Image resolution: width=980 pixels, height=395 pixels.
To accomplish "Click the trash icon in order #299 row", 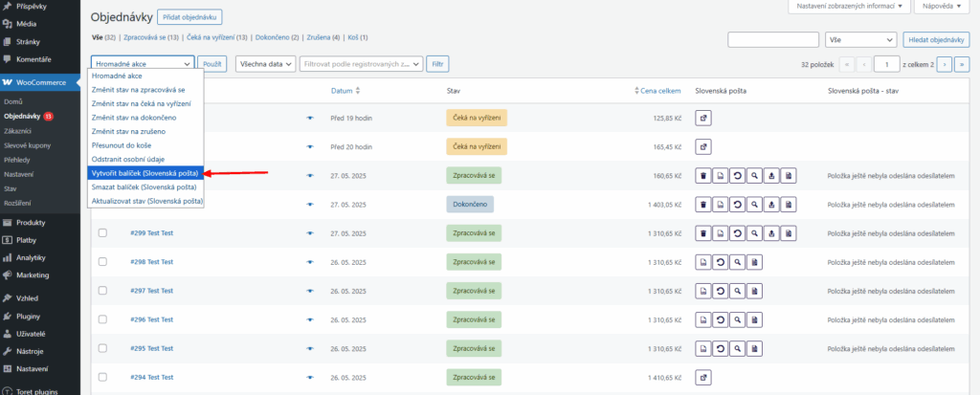I will [703, 233].
